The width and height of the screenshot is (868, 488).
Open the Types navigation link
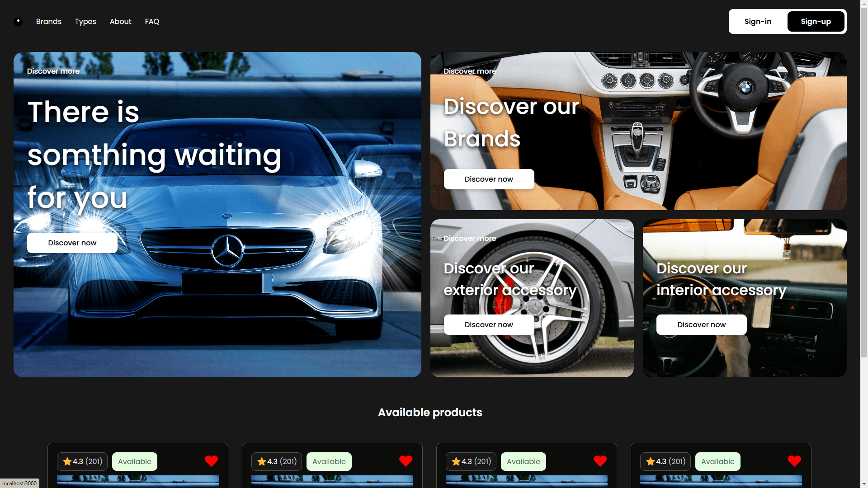tap(85, 21)
